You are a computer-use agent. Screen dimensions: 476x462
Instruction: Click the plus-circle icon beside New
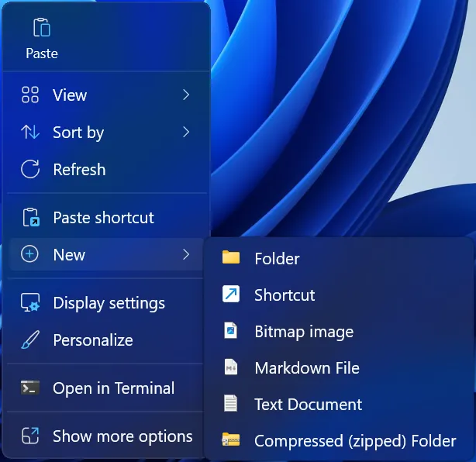[x=30, y=255]
